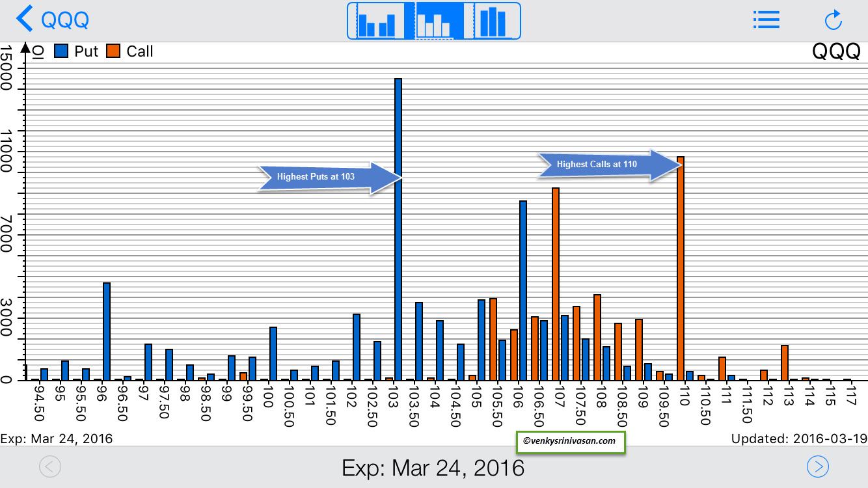
Task: Tap the QQQ back label
Action: (x=65, y=20)
